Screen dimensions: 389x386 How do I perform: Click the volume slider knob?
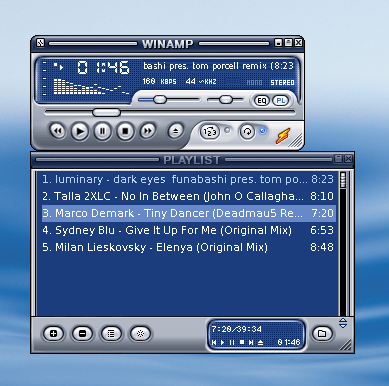click(160, 99)
